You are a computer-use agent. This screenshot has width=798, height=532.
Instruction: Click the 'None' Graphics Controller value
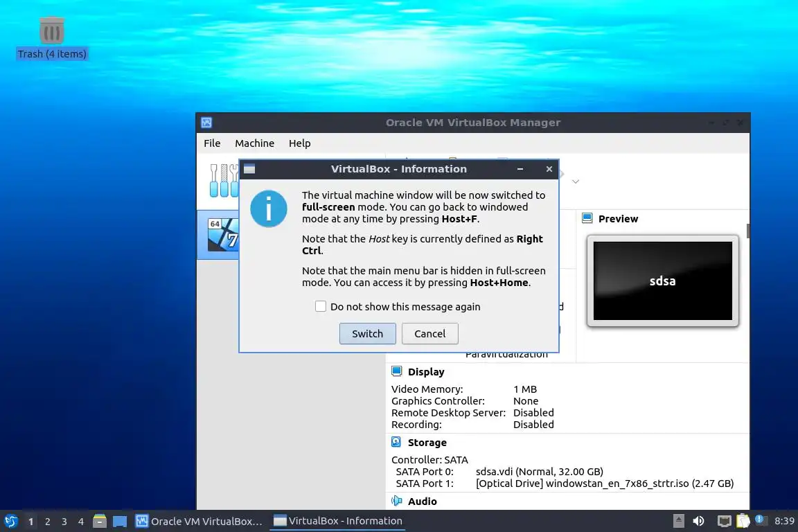526,401
